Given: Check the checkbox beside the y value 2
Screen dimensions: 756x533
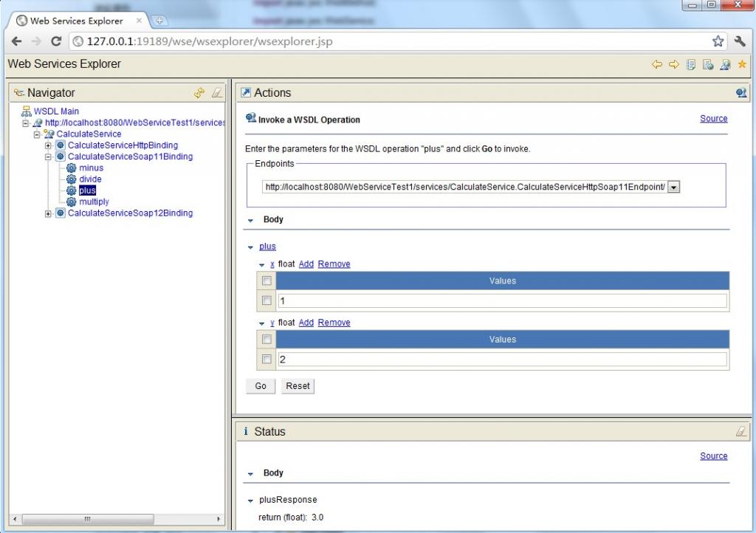Looking at the screenshot, I should pyautogui.click(x=266, y=359).
